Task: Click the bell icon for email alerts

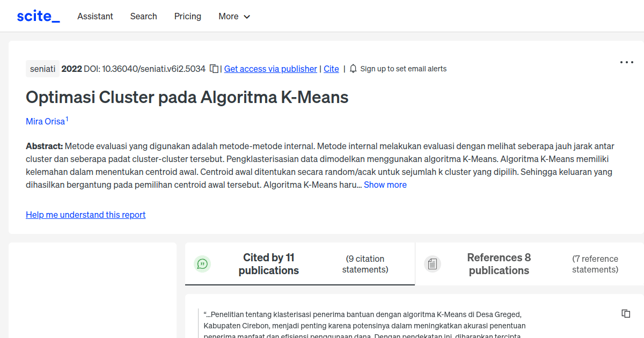Action: (x=353, y=69)
